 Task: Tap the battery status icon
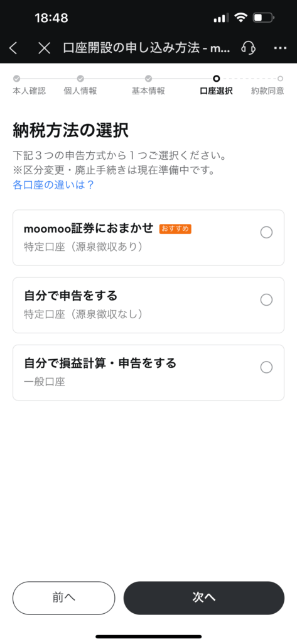(x=264, y=18)
